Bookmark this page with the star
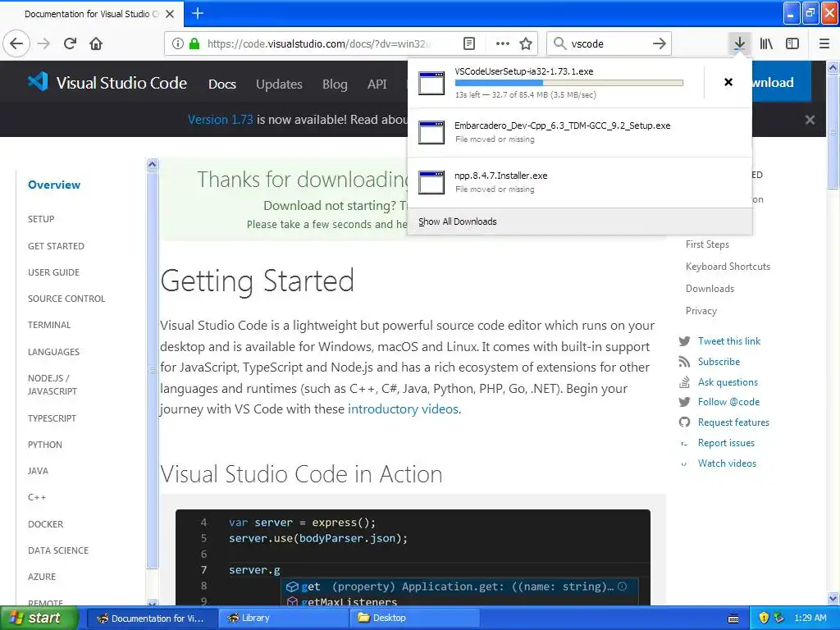The width and height of the screenshot is (840, 630). [x=526, y=43]
